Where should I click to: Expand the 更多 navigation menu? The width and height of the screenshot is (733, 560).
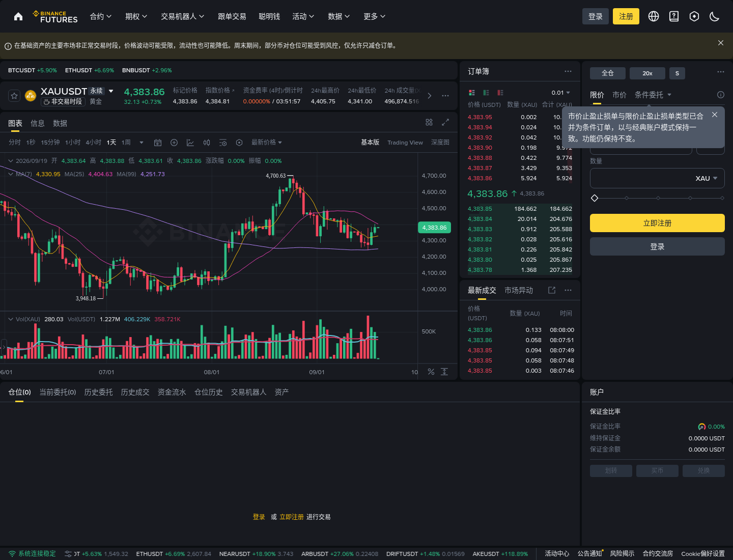point(375,16)
